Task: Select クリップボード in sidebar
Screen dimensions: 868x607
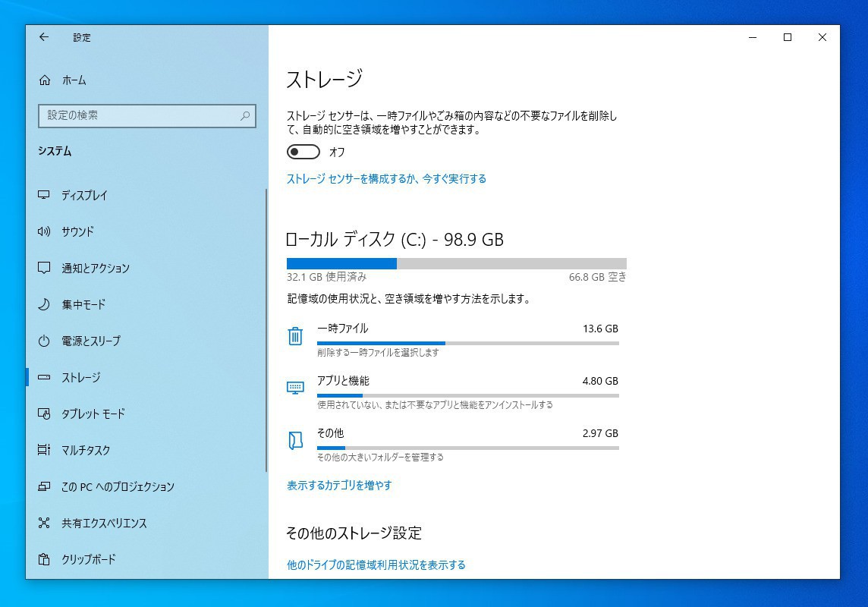Action: pos(146,559)
